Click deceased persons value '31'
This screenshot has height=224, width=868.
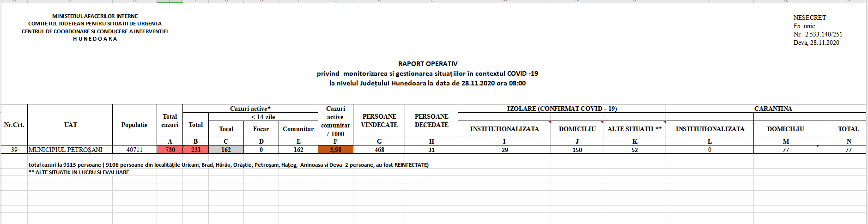(x=431, y=150)
